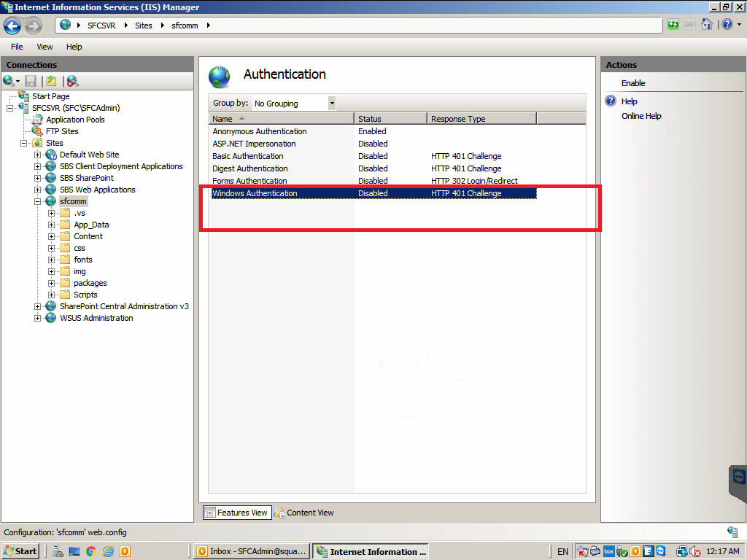Expand Default Web Site node
This screenshot has height=560, width=747.
[37, 155]
